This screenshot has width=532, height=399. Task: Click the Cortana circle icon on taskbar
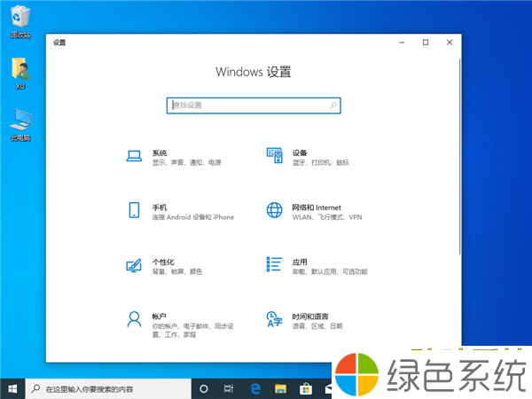click(204, 389)
